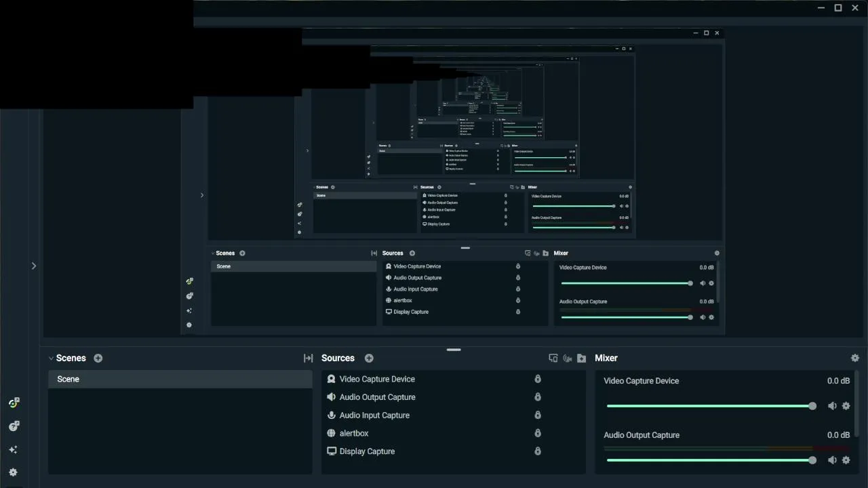
Task: Select Display Capture in the Sources list
Action: [x=453, y=451]
